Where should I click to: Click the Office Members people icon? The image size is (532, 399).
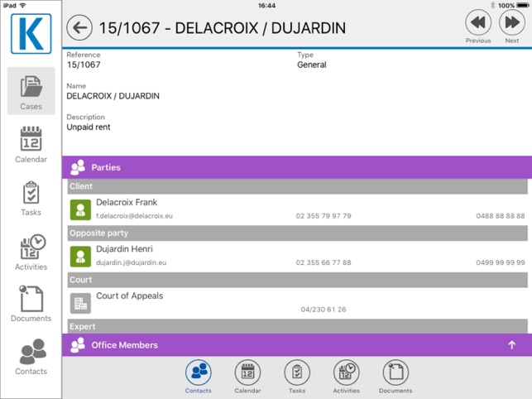(78, 345)
